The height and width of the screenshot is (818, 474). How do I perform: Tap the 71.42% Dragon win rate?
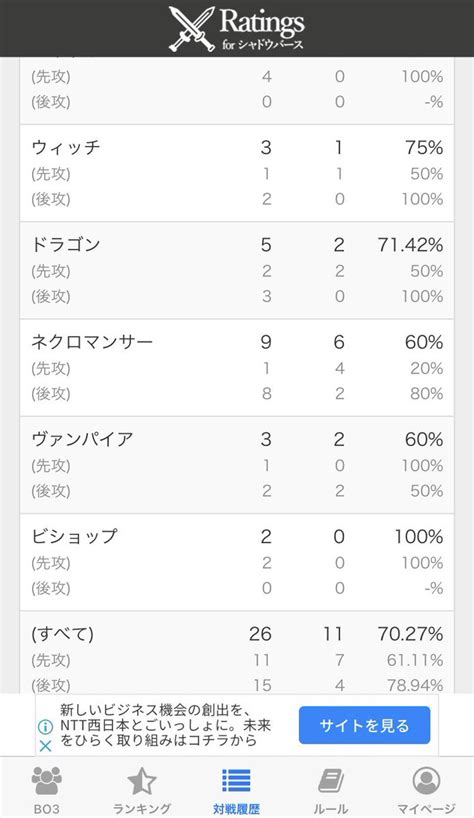[x=410, y=245]
